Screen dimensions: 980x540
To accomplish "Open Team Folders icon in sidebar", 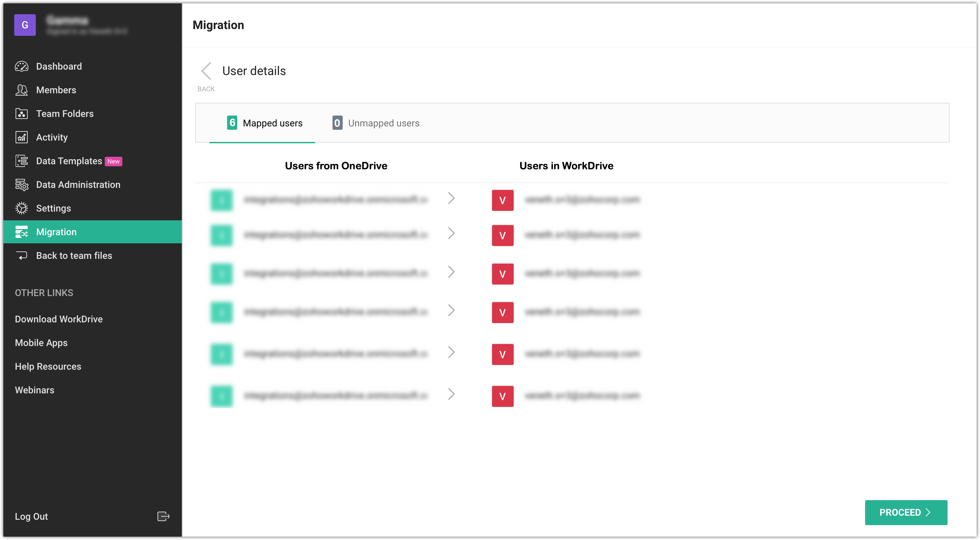I will pyautogui.click(x=21, y=114).
